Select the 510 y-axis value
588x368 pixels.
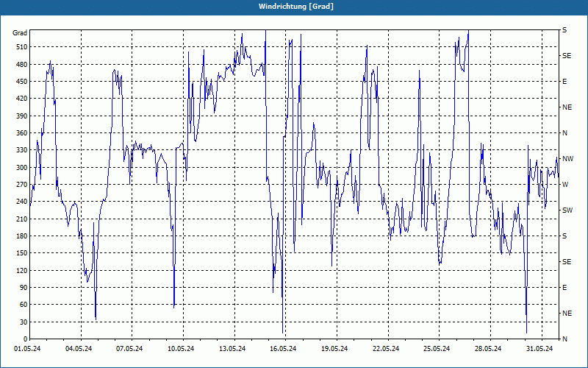22,47
